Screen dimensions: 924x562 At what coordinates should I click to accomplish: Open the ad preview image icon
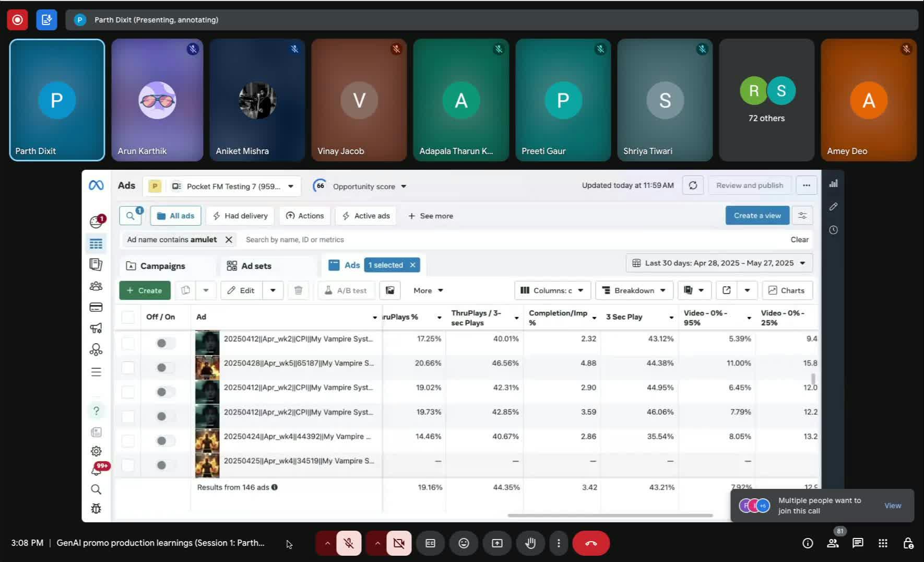[x=390, y=290]
